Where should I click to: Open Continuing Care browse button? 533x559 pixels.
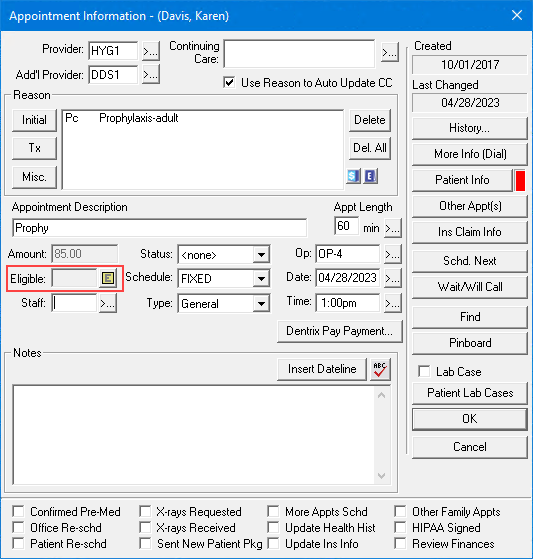pyautogui.click(x=390, y=53)
